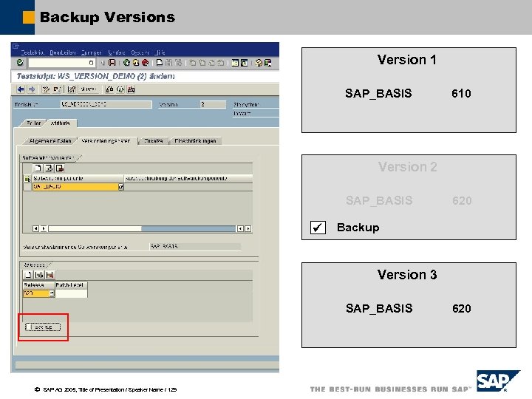Open the Hilfe menu
Screen dimensions: 532x399
(x=160, y=52)
